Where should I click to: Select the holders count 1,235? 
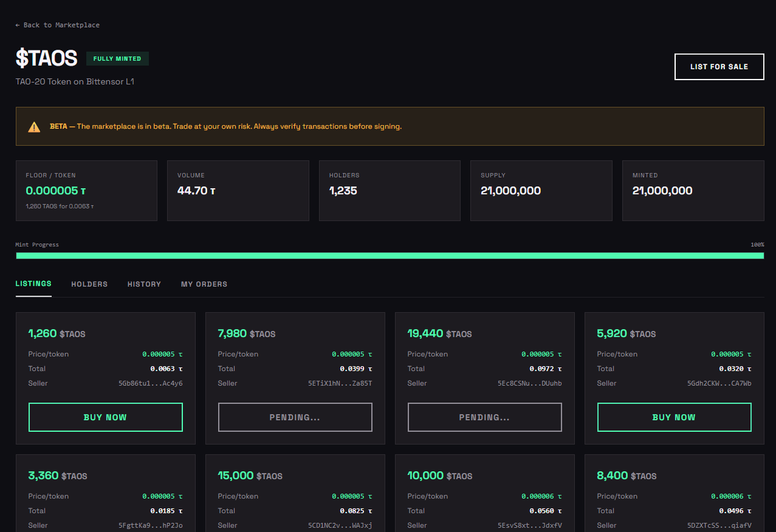(343, 191)
